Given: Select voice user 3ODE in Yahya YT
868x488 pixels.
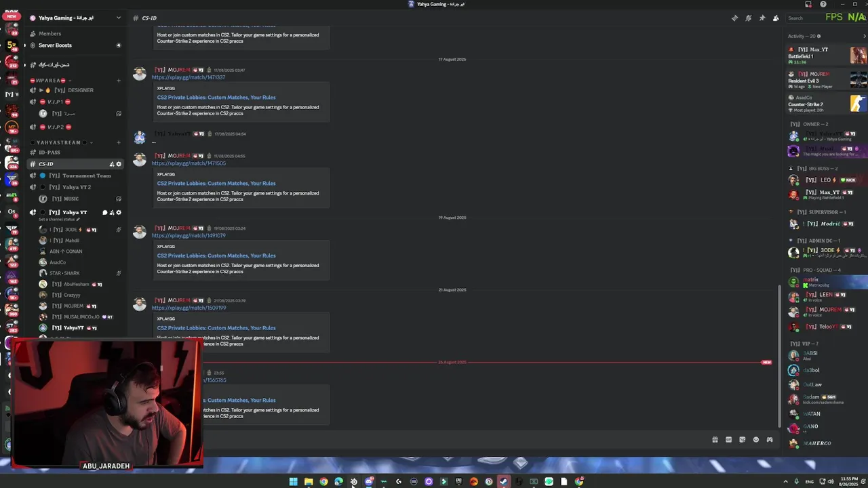Looking at the screenshot, I should (x=80, y=230).
